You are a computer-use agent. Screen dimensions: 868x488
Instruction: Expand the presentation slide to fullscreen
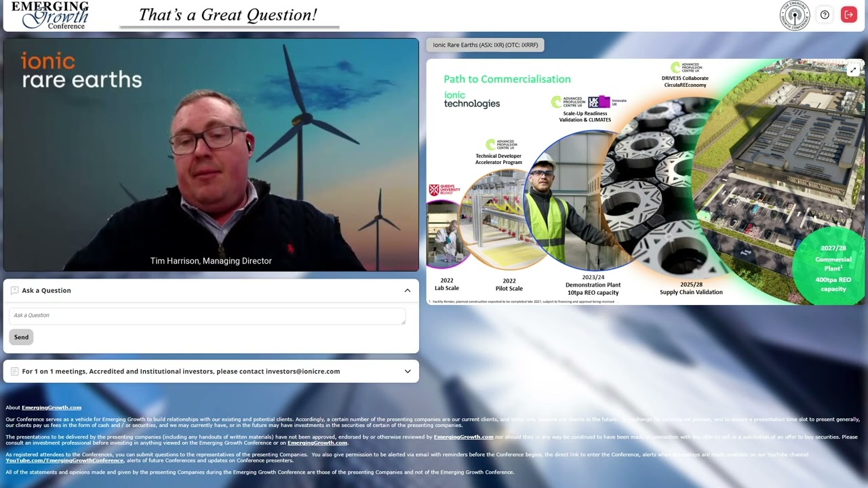(x=854, y=70)
